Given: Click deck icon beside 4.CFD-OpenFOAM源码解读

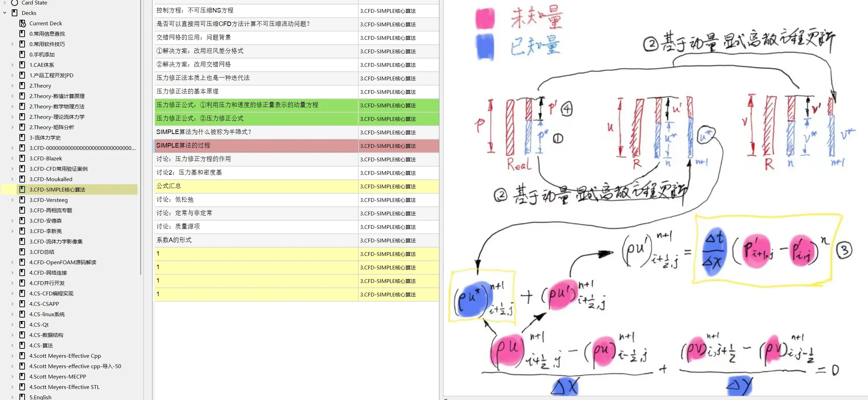Looking at the screenshot, I should click(x=22, y=262).
